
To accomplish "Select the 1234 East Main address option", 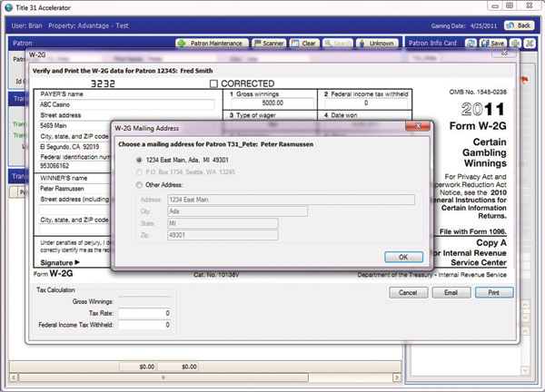I will pos(139,160).
